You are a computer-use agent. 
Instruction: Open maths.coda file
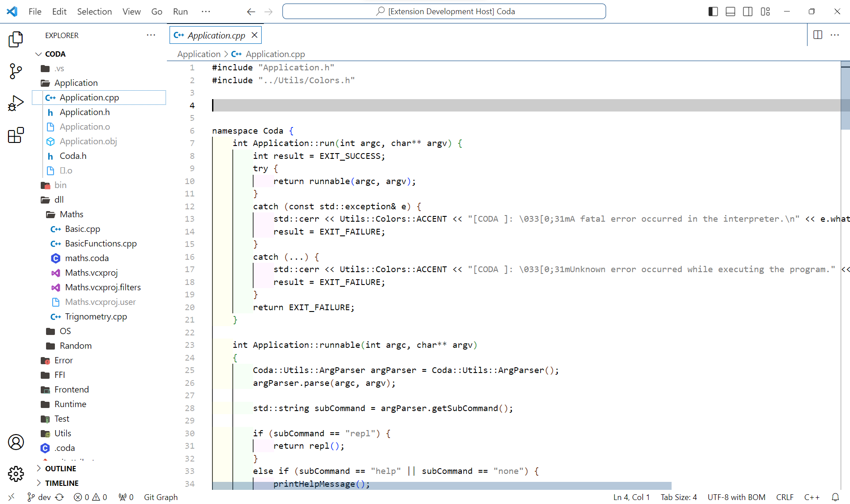[100, 258]
